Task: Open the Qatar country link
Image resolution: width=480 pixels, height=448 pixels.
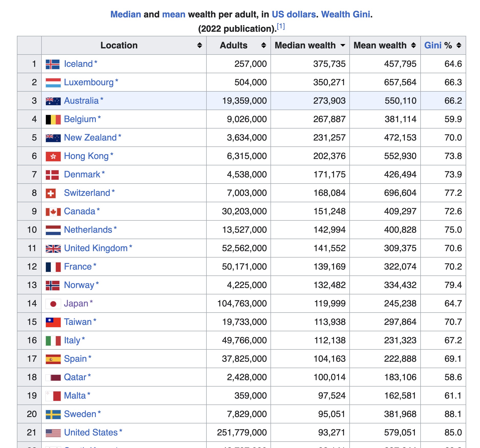Action: coord(75,377)
